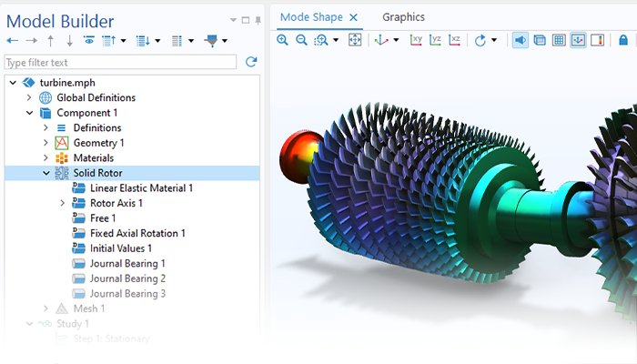Switch to the Mode Shape tab

click(311, 17)
